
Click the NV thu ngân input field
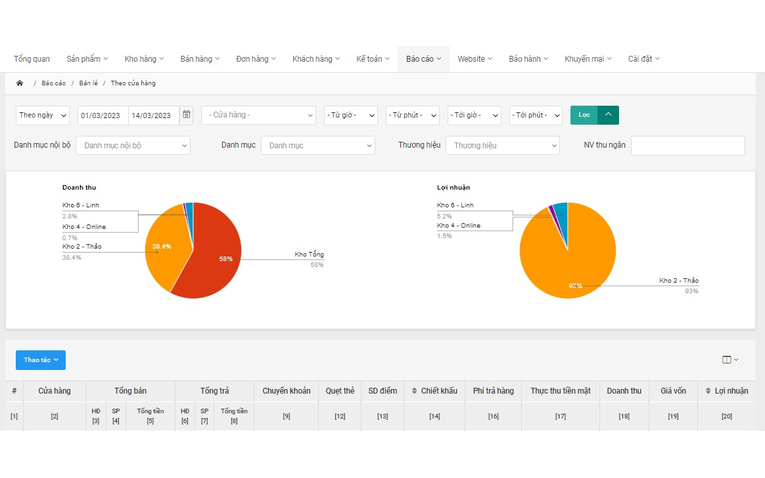tap(688, 145)
